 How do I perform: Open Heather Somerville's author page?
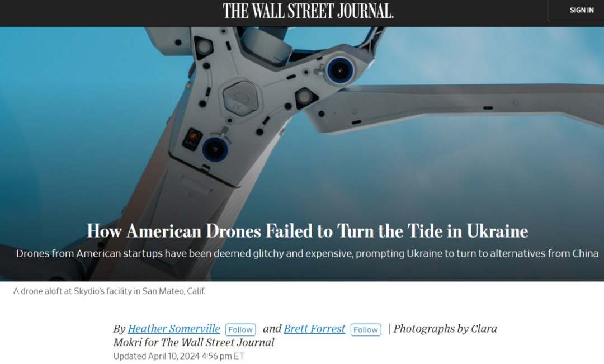point(174,329)
